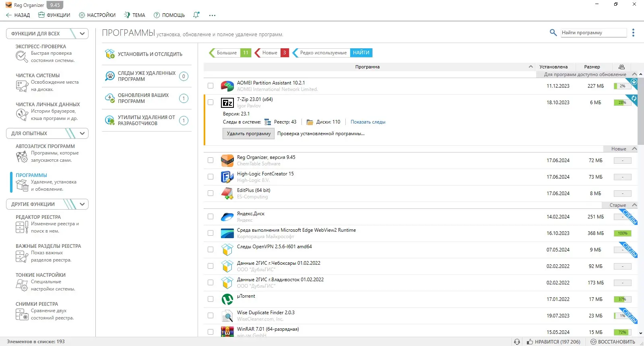This screenshot has height=346, width=644.
Task: Click the EditPlus program icon
Action: 227,194
